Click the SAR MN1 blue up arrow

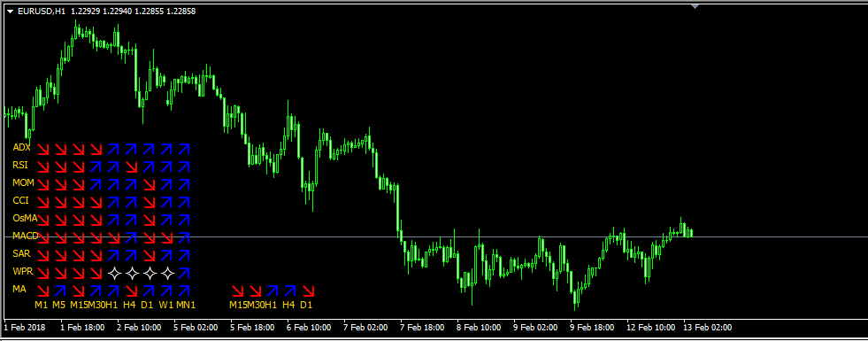184,255
